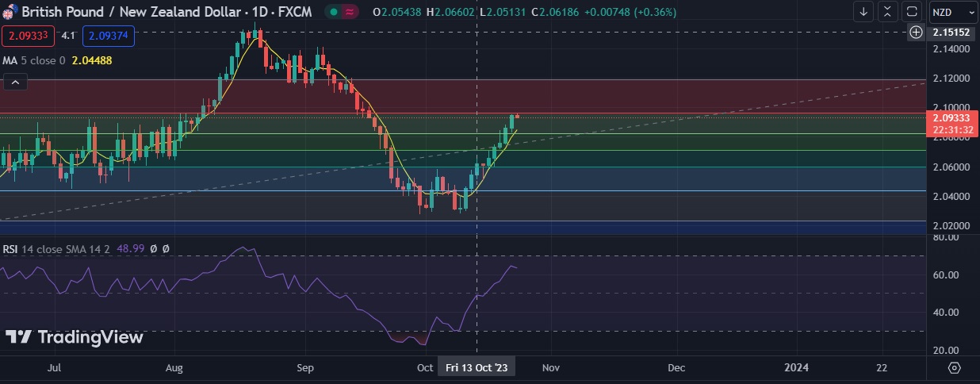Click the pink data mode icon beside FXCM
Screen dimensions: 980x384
[350, 12]
